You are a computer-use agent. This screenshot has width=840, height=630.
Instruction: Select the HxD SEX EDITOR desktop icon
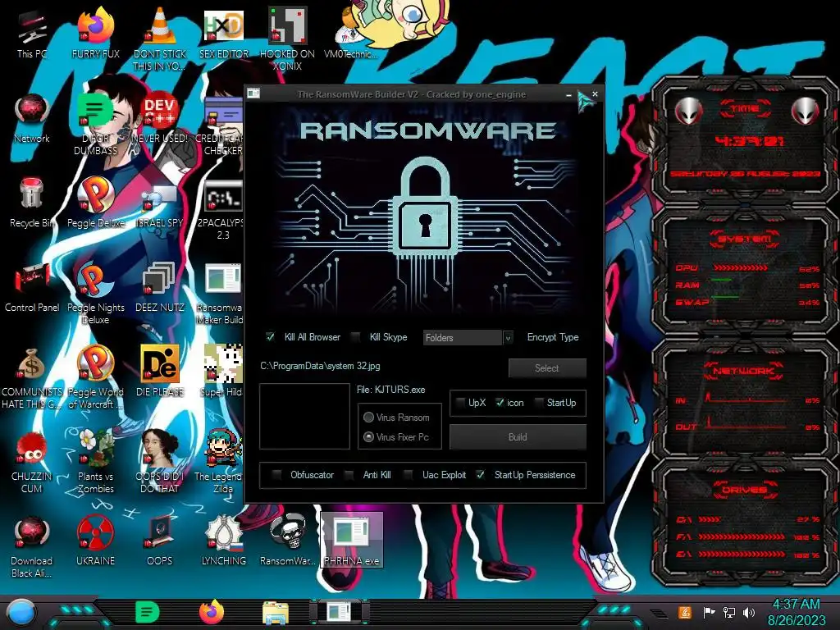coord(224,34)
